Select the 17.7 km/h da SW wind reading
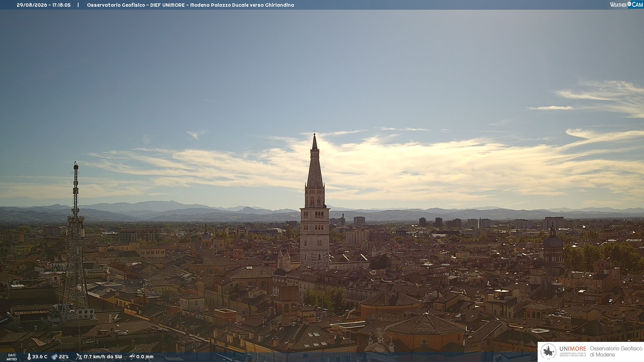The height and width of the screenshot is (362, 644). [103, 357]
